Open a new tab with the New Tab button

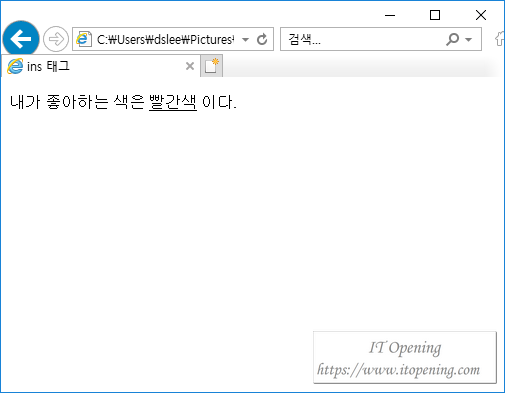(212, 66)
